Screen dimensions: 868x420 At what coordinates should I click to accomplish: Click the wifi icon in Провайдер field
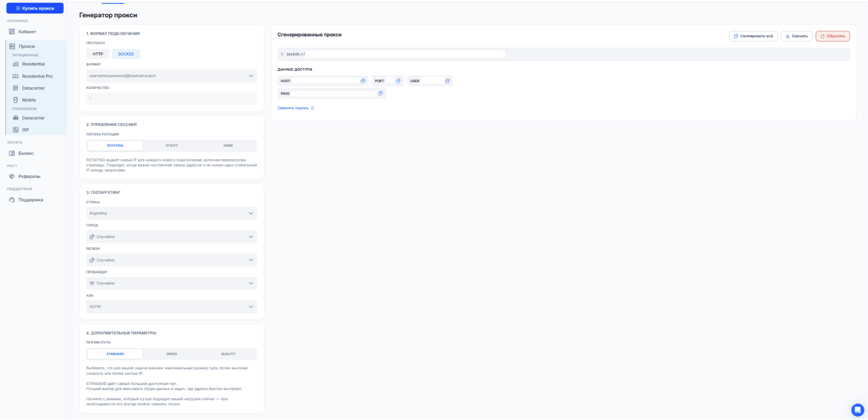[x=92, y=283]
